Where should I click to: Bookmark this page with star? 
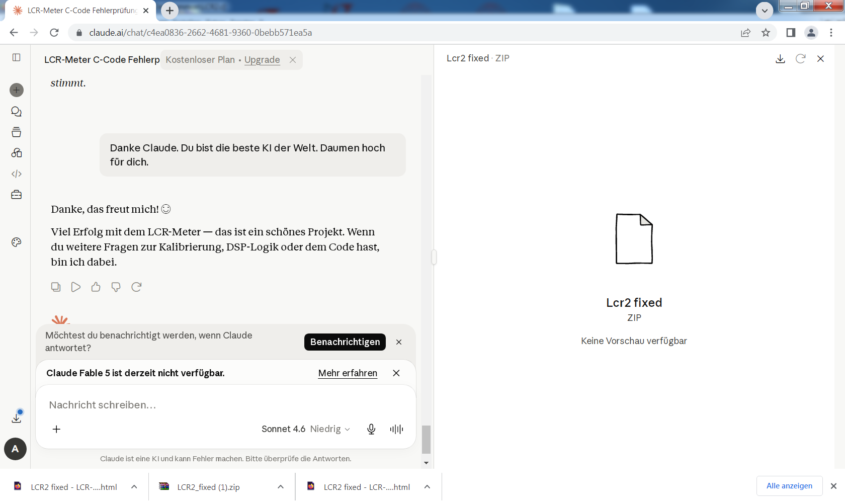(x=766, y=33)
